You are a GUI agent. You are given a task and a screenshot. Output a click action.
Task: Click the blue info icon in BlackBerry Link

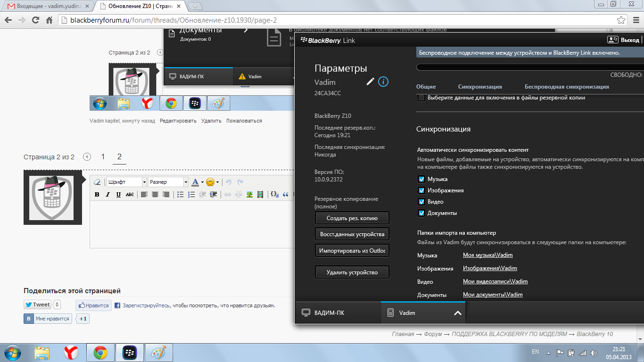click(x=383, y=82)
